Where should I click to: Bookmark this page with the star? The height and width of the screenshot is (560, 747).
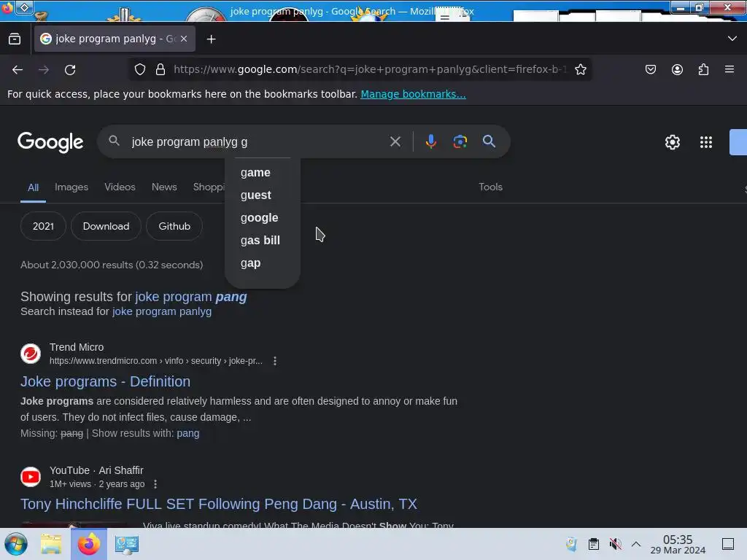(x=580, y=69)
